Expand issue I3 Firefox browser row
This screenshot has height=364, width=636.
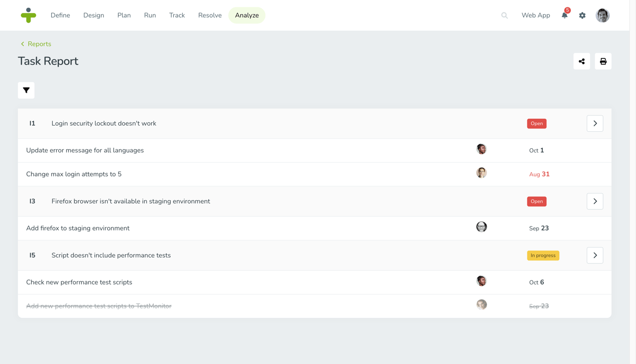point(595,201)
